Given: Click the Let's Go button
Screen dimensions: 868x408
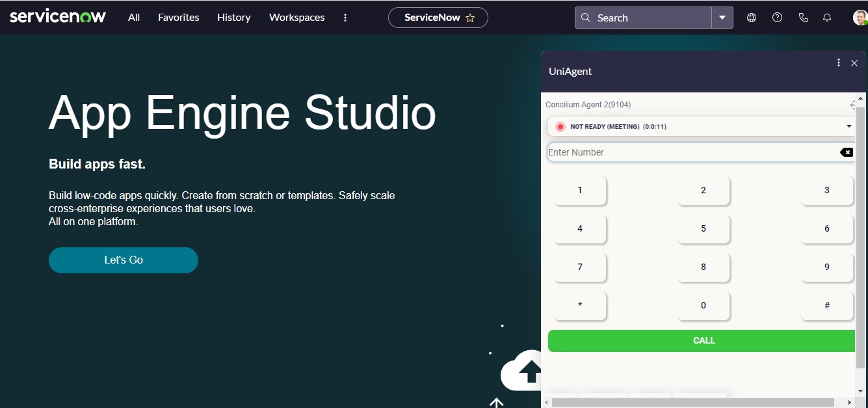Looking at the screenshot, I should 124,260.
